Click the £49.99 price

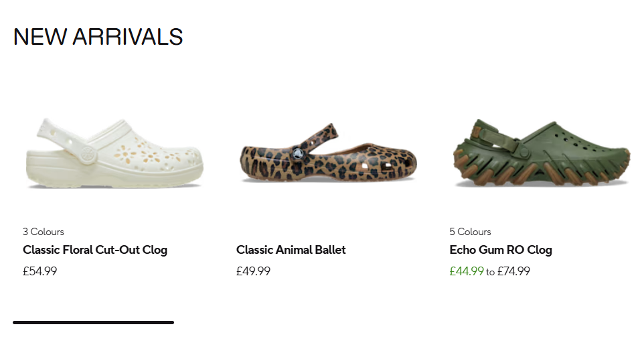[x=253, y=271]
